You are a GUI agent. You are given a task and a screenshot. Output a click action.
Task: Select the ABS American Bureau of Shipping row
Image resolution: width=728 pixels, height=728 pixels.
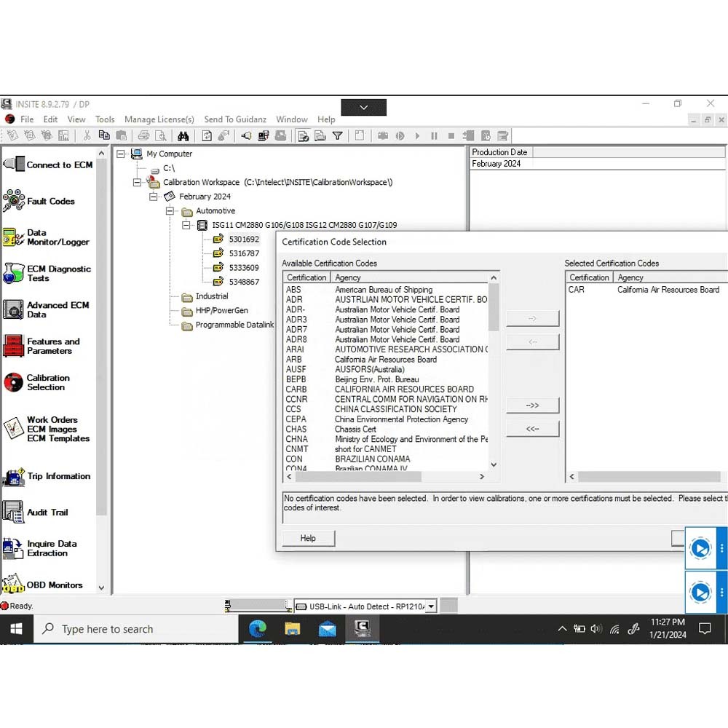tap(386, 290)
